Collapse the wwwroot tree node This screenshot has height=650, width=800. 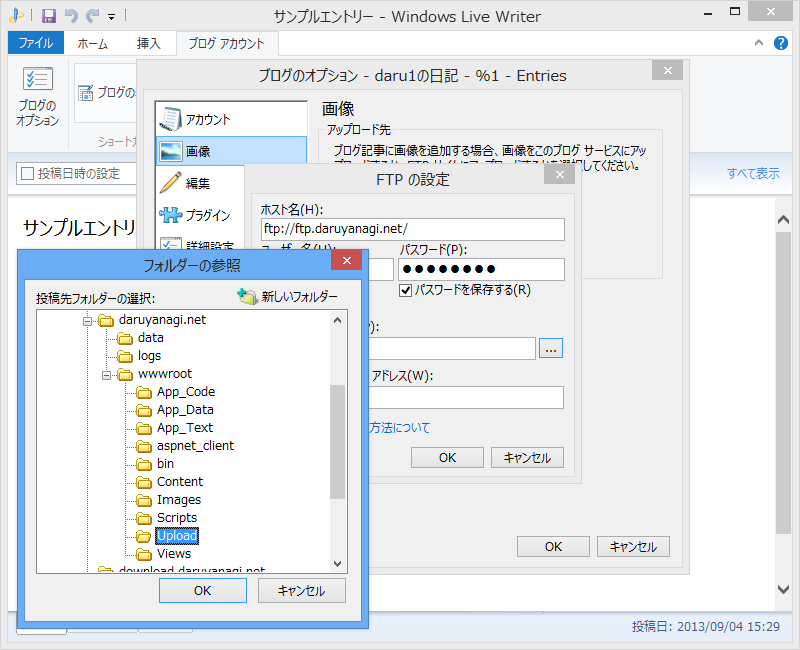point(107,375)
